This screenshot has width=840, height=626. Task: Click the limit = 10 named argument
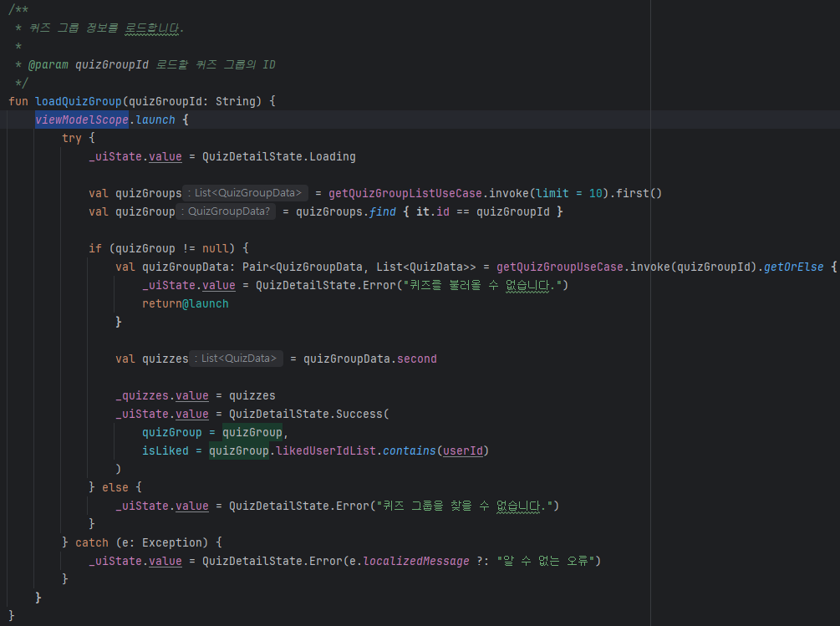[x=569, y=193]
